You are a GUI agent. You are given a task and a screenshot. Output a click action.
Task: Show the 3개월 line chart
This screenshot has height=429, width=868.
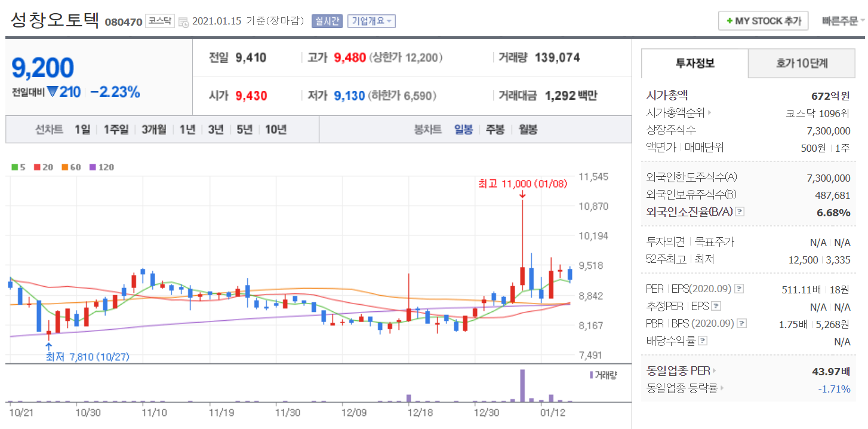point(154,129)
